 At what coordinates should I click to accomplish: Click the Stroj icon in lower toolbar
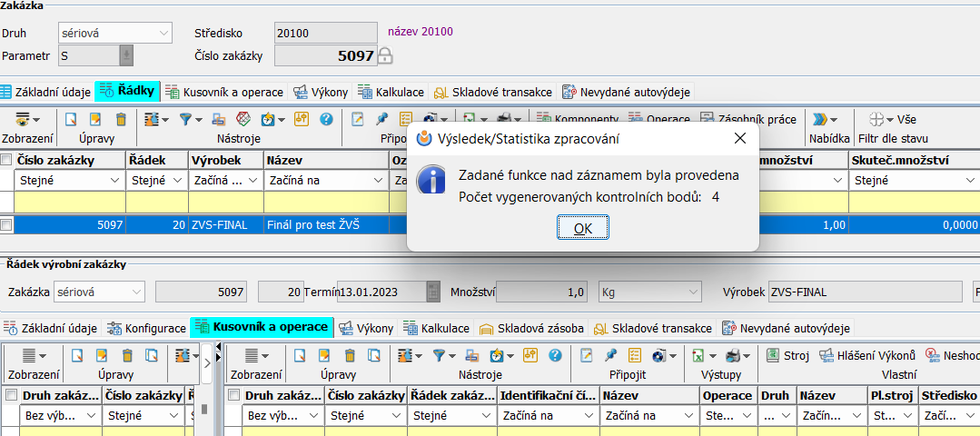(787, 355)
